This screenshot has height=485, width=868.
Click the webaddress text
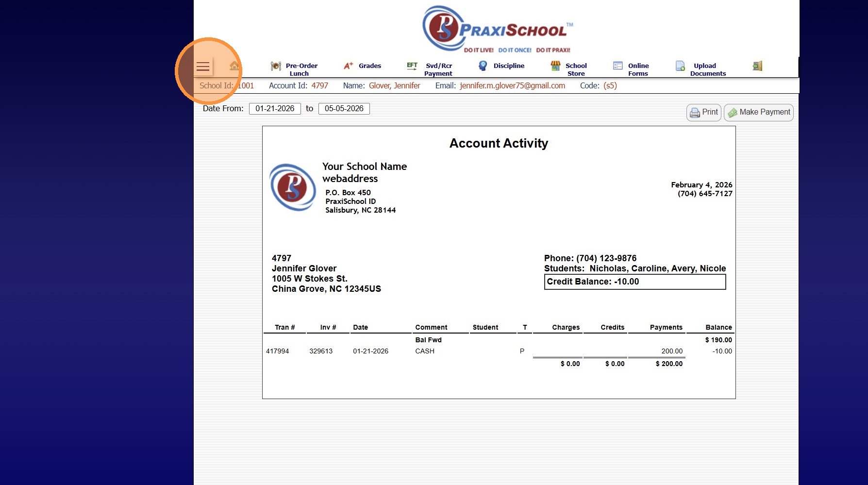click(x=350, y=179)
